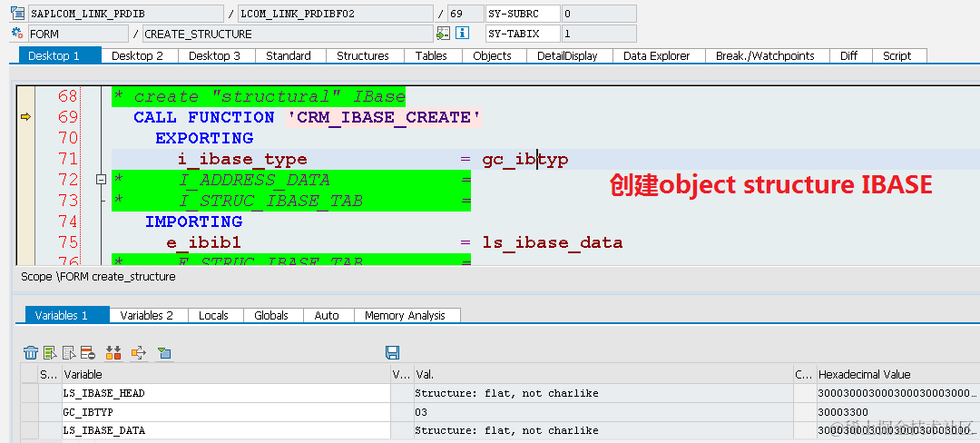
Task: Click the program stack icon beside SAPLCOM_LINK_PRDIB
Action: tap(17, 13)
